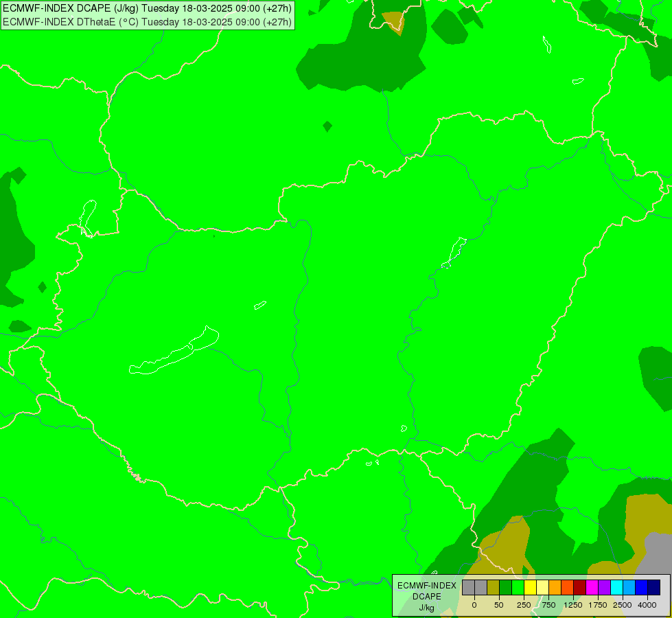The width and height of the screenshot is (672, 618).
Task: Click the navy blue legend swatch
Action: coord(654,587)
